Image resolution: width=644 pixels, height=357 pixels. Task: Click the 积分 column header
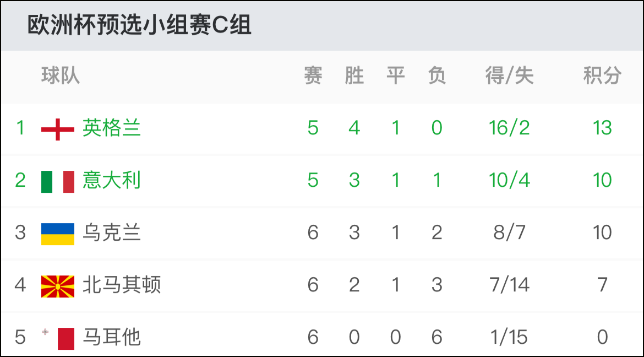(602, 75)
